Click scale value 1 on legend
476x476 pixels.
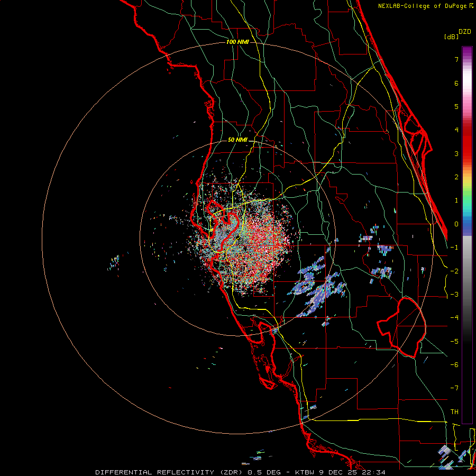pyautogui.click(x=456, y=200)
